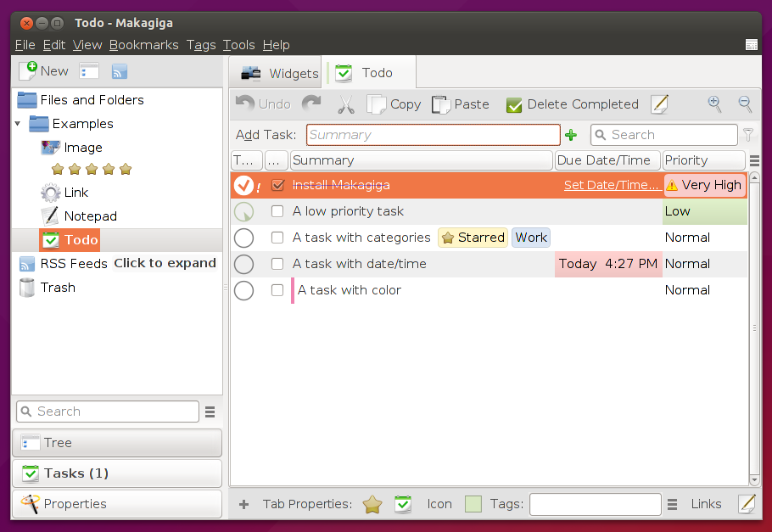This screenshot has width=772, height=532.
Task: Zoom in with the magnifier plus icon
Action: (714, 104)
